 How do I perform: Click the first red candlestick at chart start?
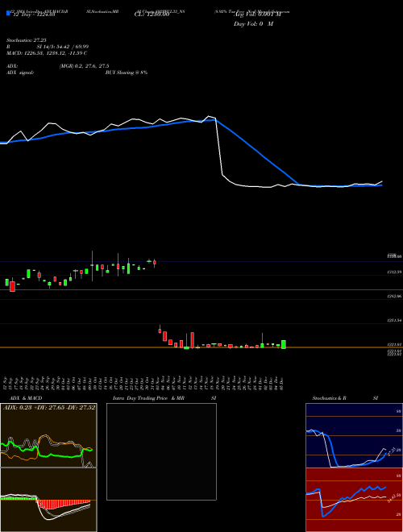[12, 285]
